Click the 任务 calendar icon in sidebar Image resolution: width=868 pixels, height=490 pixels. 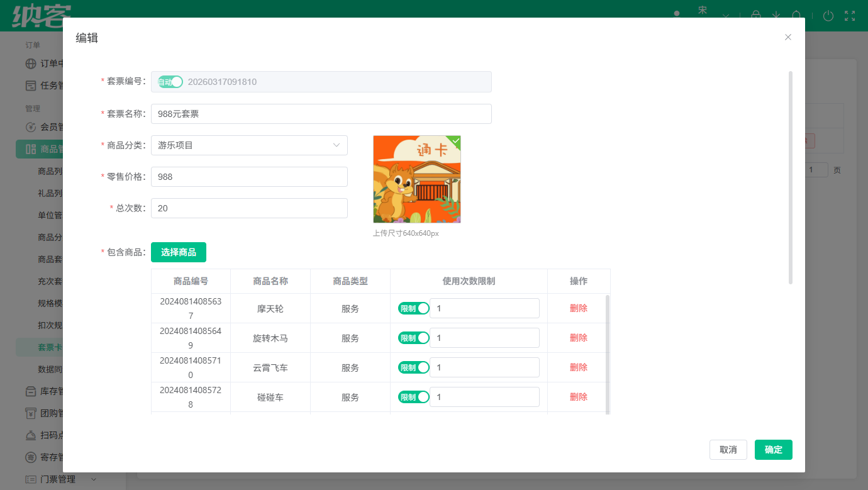[x=30, y=86]
